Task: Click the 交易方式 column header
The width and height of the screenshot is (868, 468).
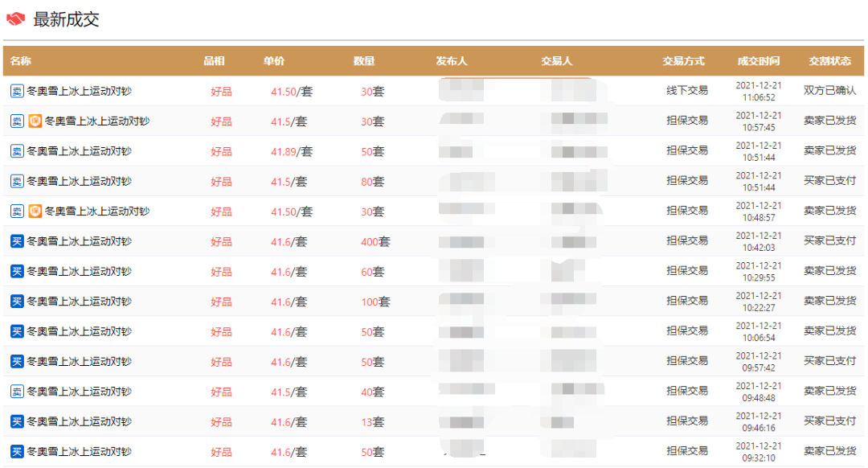Action: point(684,61)
